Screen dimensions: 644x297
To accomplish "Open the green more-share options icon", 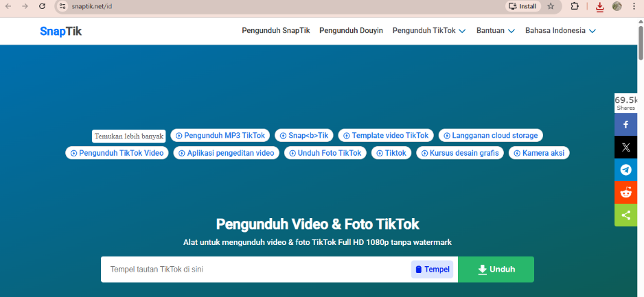I will (625, 215).
